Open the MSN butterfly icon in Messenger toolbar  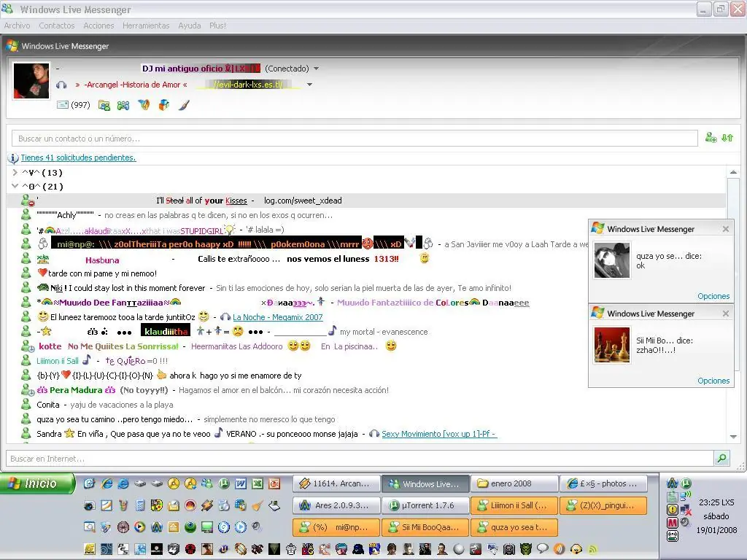coord(144,105)
